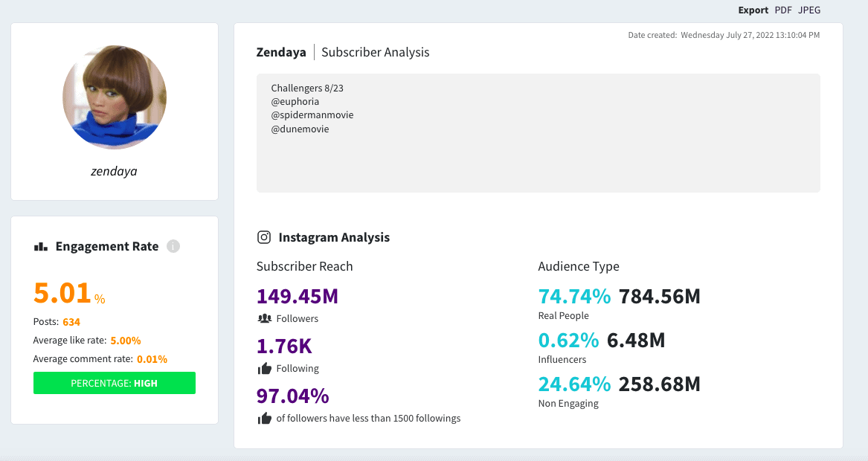Click the Followers people icon
868x461 pixels.
[x=263, y=319]
